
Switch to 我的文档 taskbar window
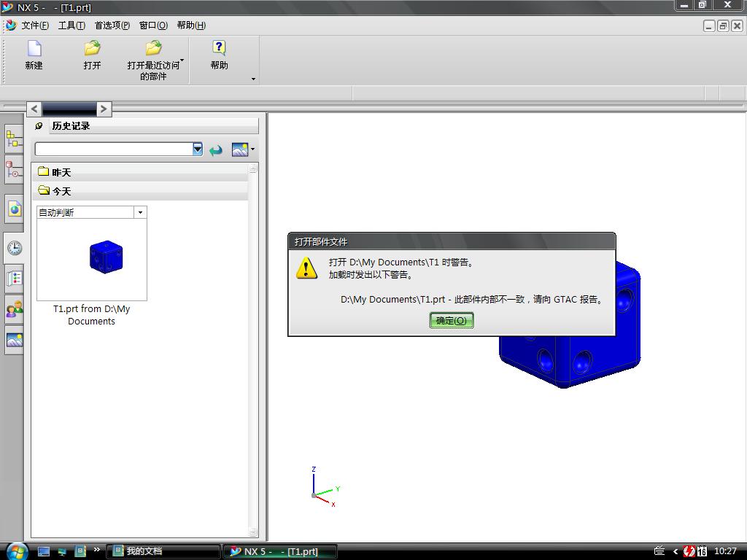pos(163,551)
